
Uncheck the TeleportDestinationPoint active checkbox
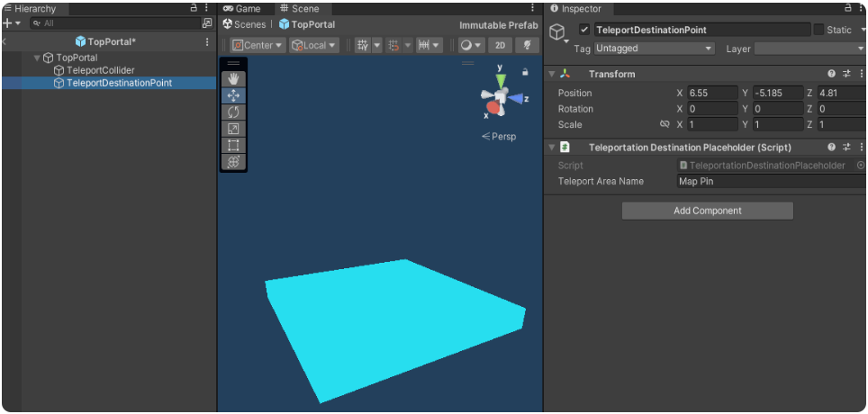(x=584, y=30)
